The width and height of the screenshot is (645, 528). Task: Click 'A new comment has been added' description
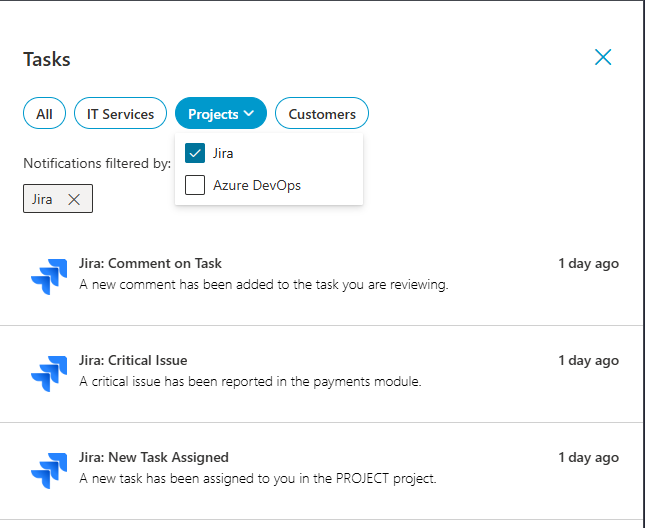tap(264, 285)
